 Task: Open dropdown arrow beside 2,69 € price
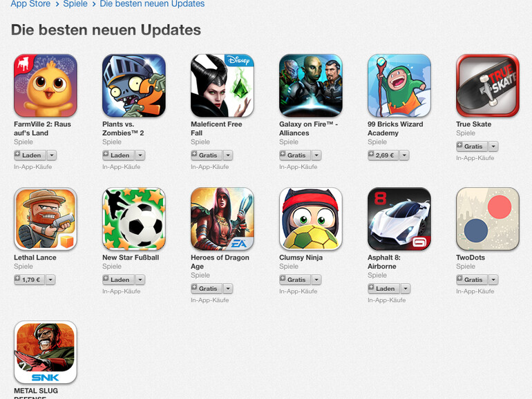404,155
